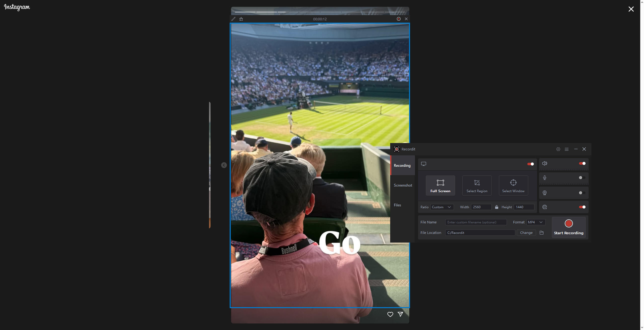This screenshot has width=644, height=330.
Task: Click the microphone icon
Action: point(545,178)
